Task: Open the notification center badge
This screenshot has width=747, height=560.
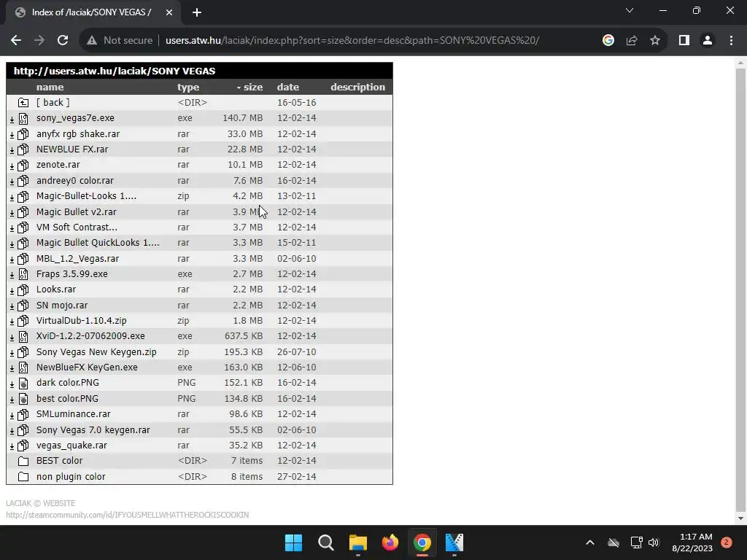Action: pyautogui.click(x=726, y=542)
